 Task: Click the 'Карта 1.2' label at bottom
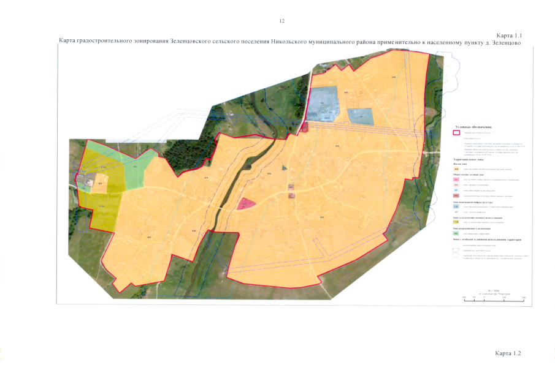coord(508,354)
